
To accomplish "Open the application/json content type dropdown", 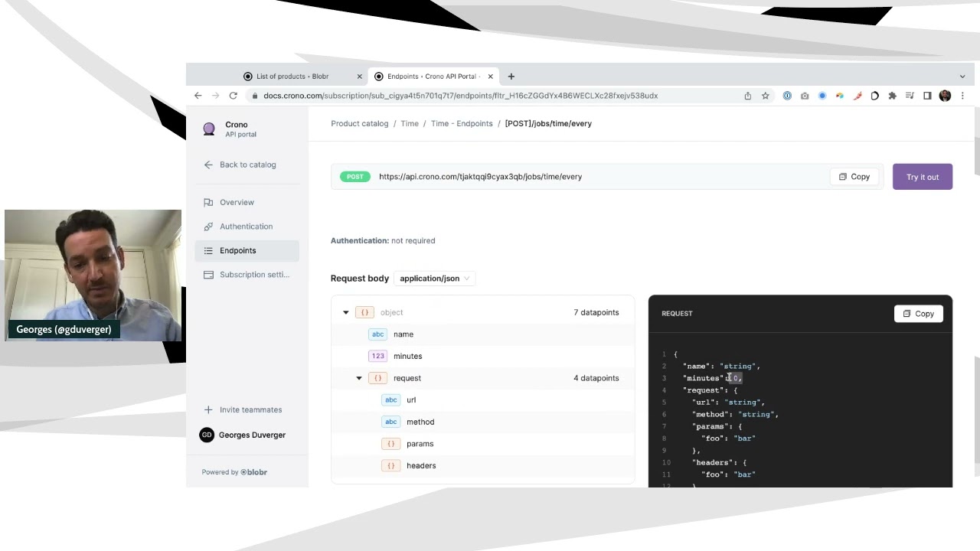I will click(434, 279).
